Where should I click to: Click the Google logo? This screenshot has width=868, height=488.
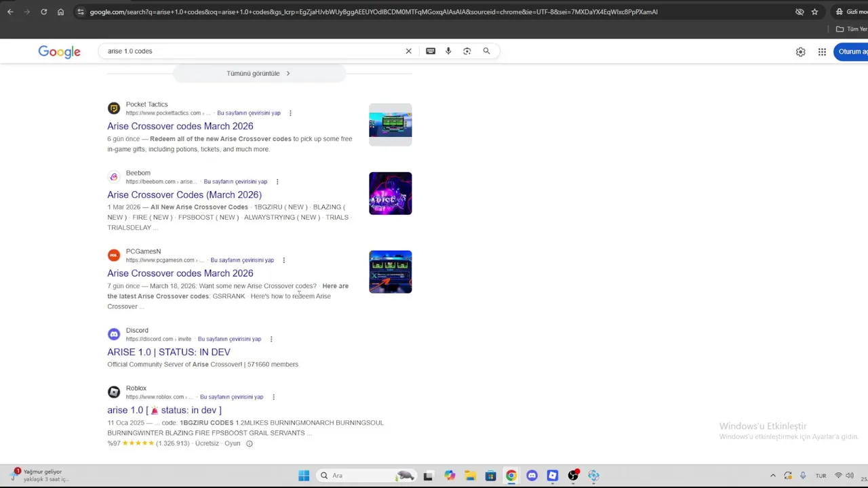[59, 52]
